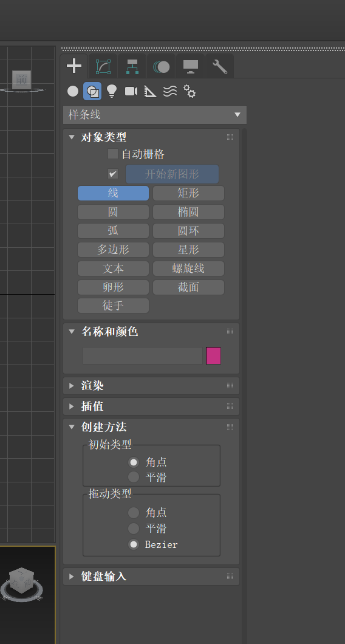Open the magenta object color swatch
Screen dimensions: 345x644
[x=214, y=355]
